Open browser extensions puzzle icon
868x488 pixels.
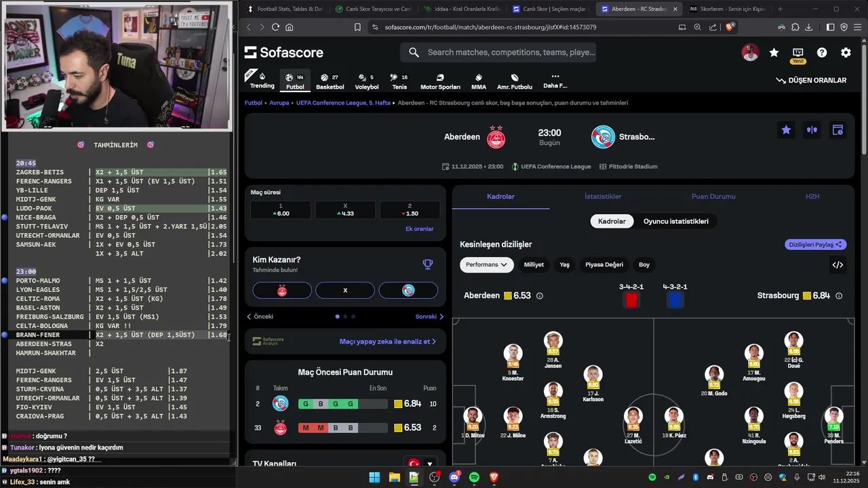tap(795, 27)
